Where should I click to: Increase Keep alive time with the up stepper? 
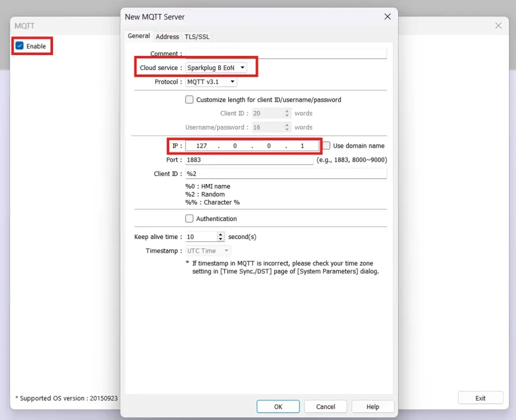click(x=221, y=234)
